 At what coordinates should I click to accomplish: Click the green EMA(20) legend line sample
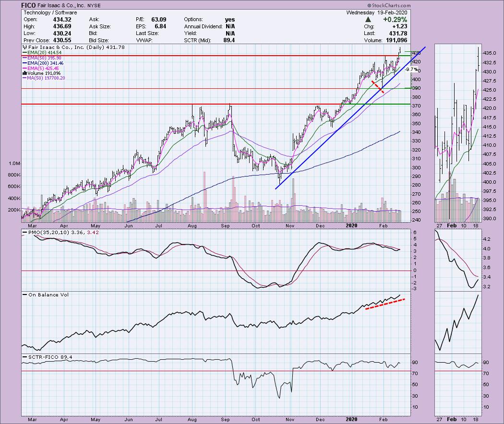pos(25,53)
